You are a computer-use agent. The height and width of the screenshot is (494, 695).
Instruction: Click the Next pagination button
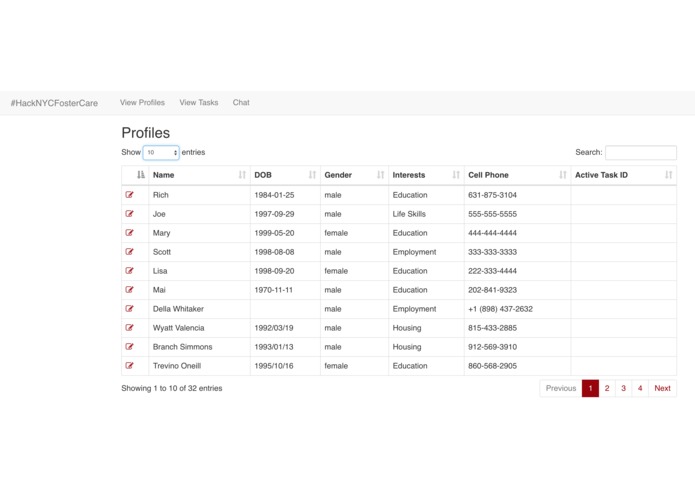click(662, 388)
